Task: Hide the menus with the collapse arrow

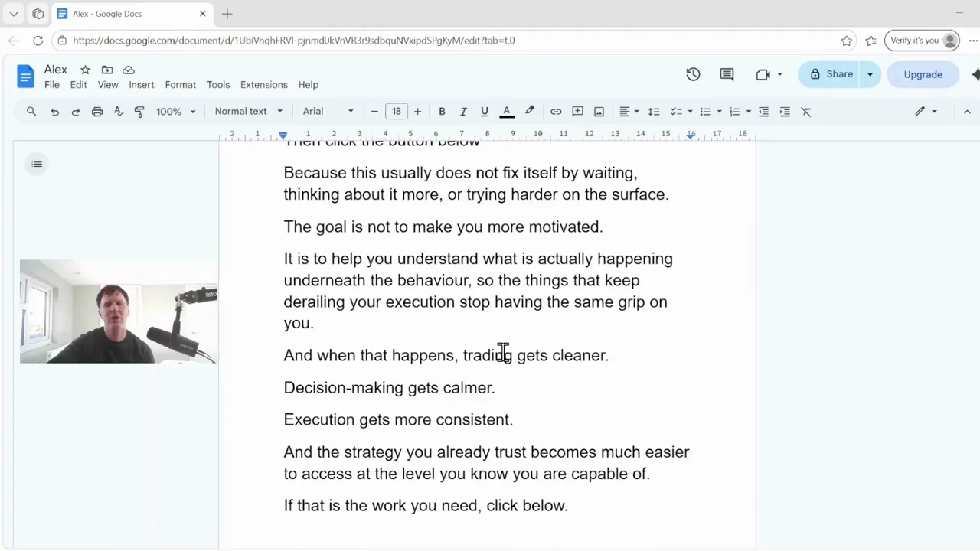Action: pos(967,112)
